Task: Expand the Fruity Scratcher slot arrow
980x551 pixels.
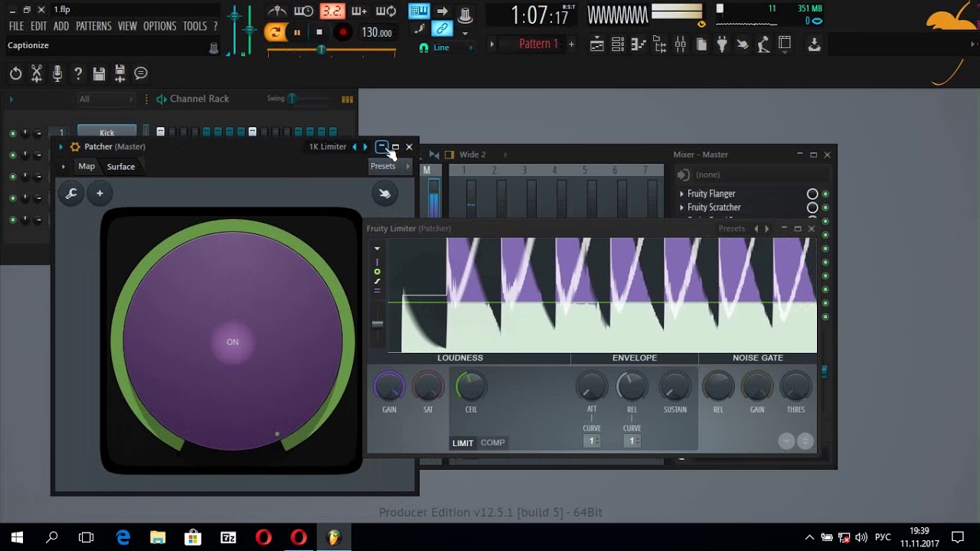Action: tap(681, 207)
